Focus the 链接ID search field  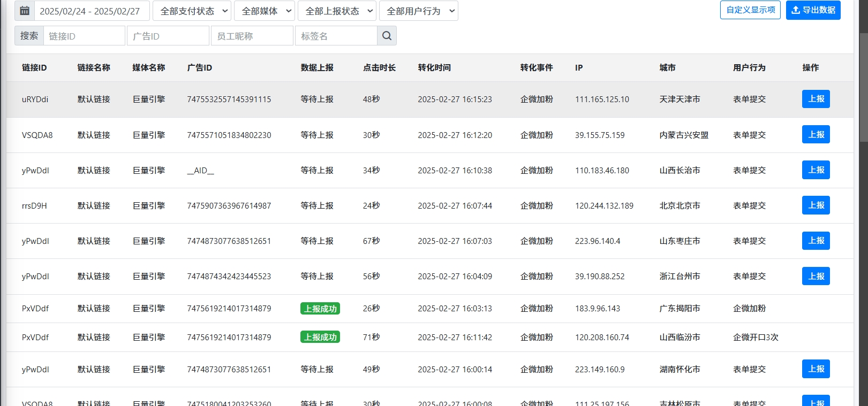(x=84, y=36)
